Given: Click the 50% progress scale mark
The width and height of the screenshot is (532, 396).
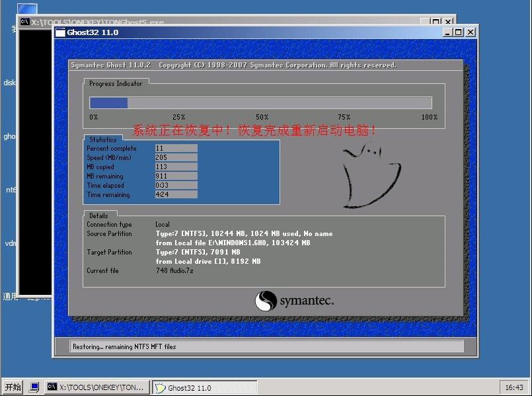Looking at the screenshot, I should 262,117.
